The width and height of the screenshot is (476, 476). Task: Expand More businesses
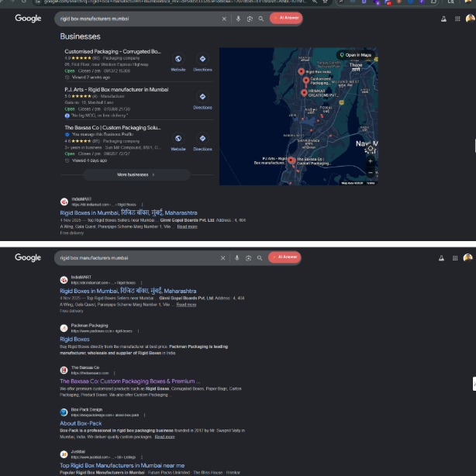pos(136,175)
